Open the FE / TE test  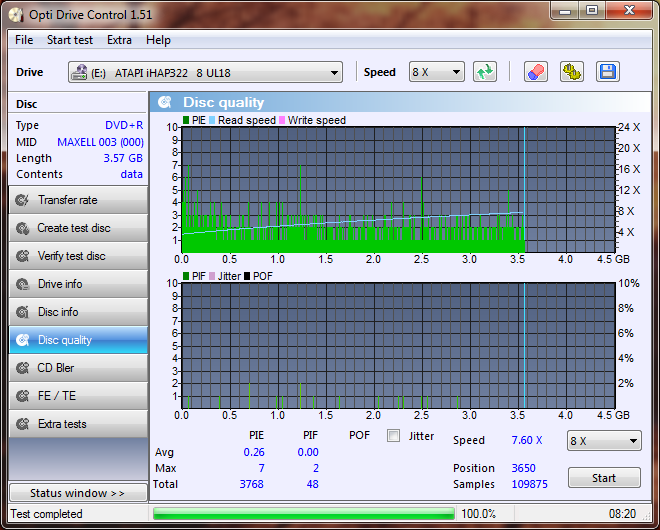pyautogui.click(x=78, y=396)
